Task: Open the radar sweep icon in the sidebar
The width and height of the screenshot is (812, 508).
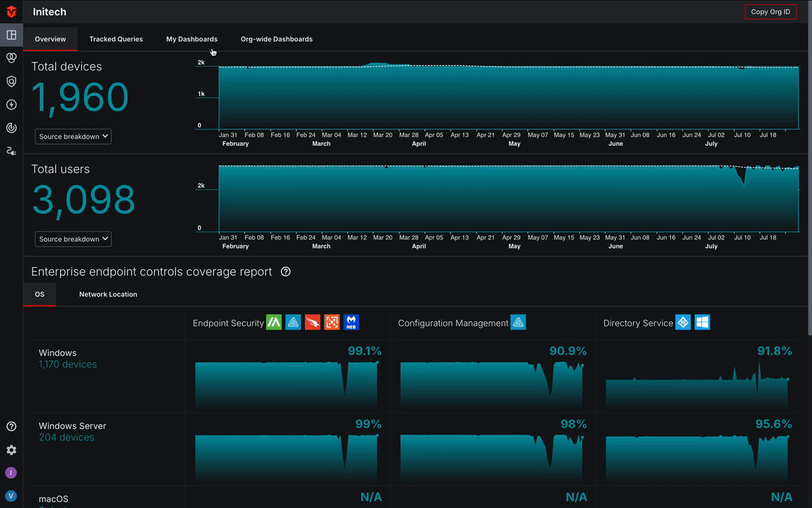Action: 11,128
